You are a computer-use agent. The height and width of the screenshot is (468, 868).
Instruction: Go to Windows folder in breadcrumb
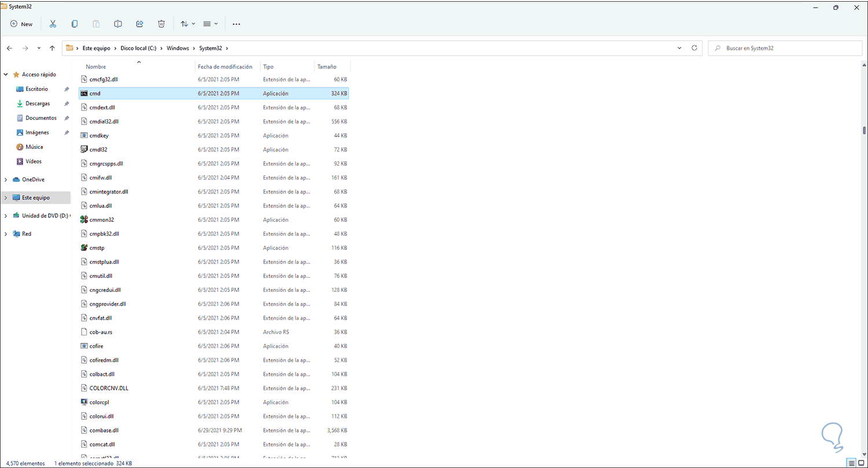point(178,48)
